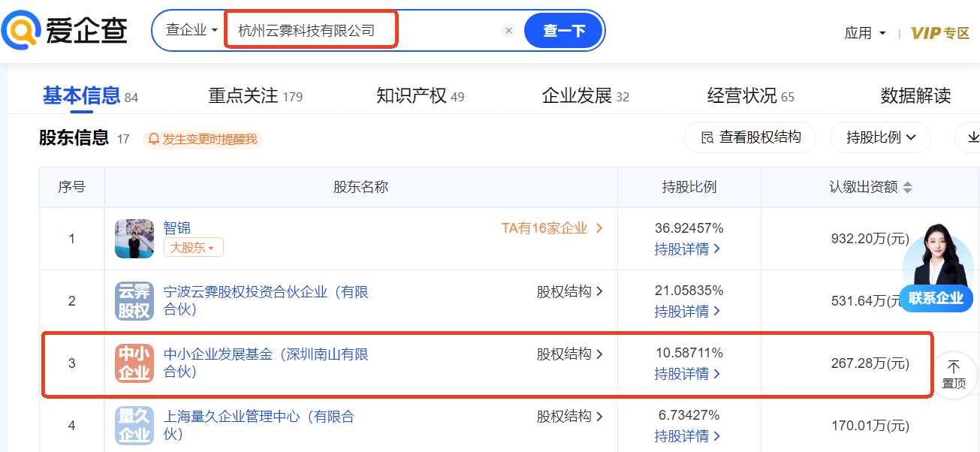
Task: Expand the 大股东 tag dropdown
Action: (193, 248)
